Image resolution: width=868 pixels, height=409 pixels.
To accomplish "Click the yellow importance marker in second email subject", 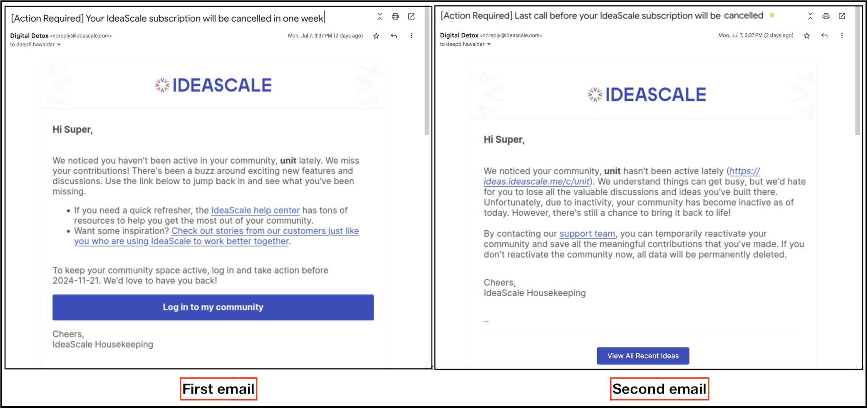I will point(772,15).
